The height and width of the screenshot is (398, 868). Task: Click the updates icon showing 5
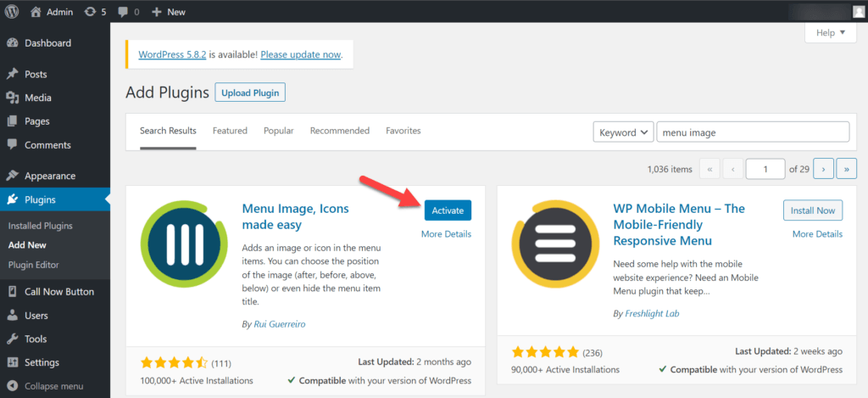[x=90, y=12]
